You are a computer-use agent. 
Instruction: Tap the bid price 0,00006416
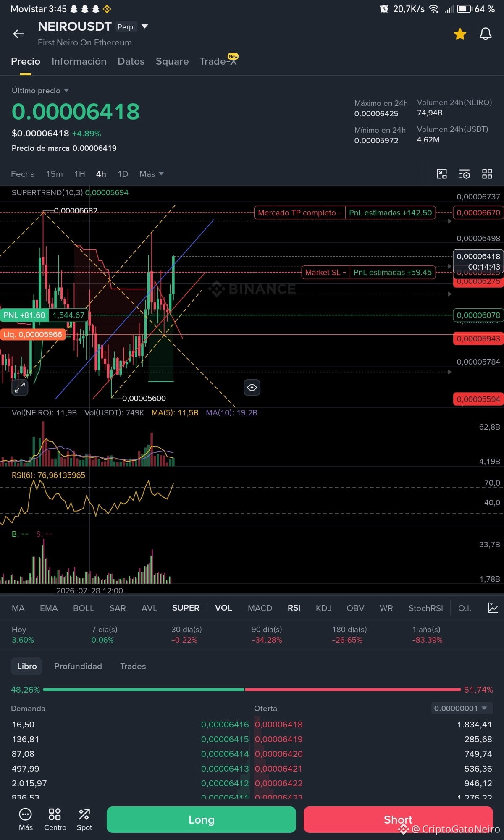(x=225, y=724)
